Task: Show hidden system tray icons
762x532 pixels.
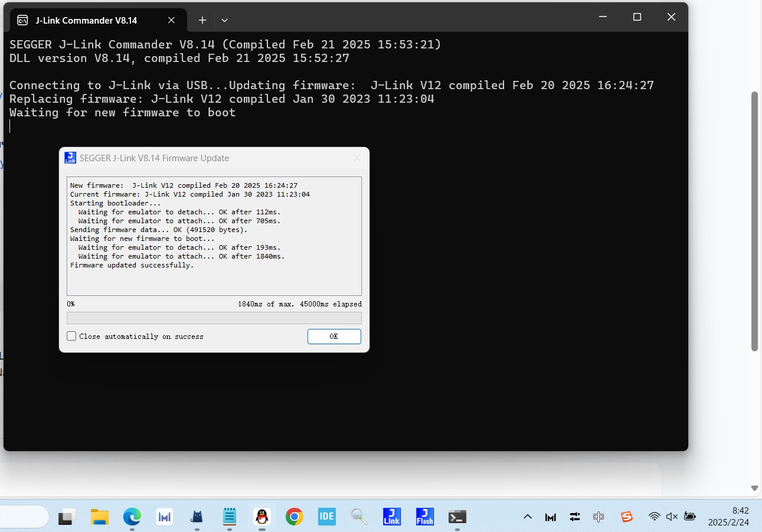Action: pyautogui.click(x=528, y=517)
